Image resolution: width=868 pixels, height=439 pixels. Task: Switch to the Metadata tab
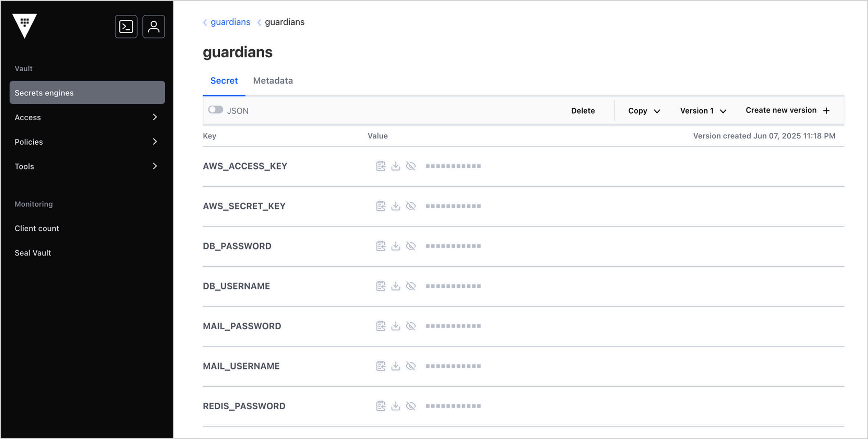coord(273,81)
